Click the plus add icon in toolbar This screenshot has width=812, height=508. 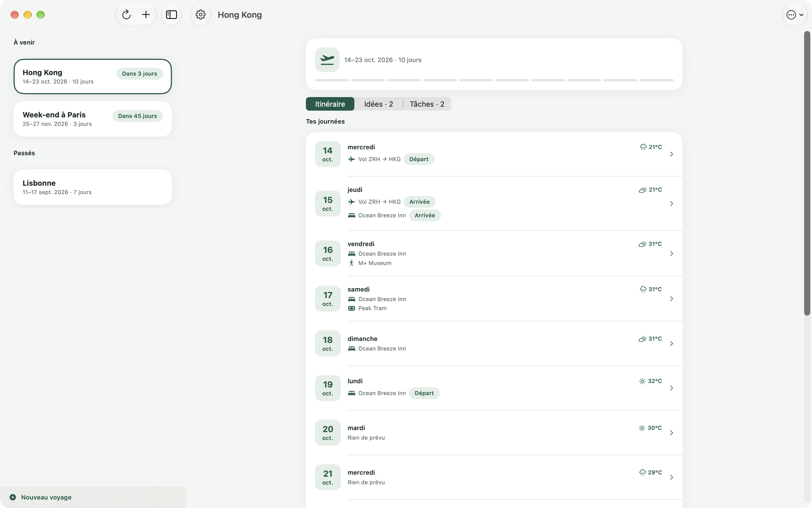click(x=146, y=15)
